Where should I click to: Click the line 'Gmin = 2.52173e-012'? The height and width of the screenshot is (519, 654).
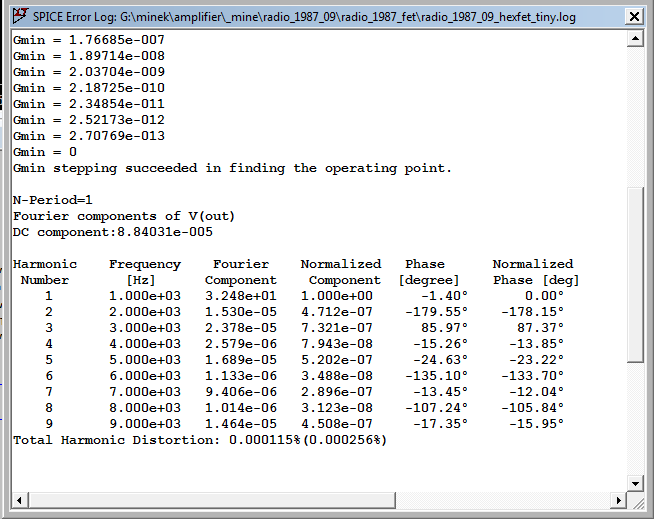tap(89, 120)
